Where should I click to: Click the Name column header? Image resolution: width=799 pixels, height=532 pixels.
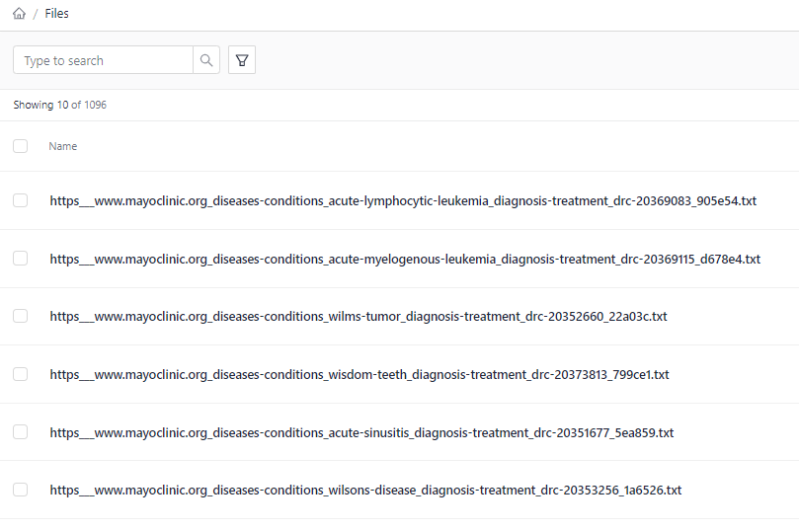62,147
